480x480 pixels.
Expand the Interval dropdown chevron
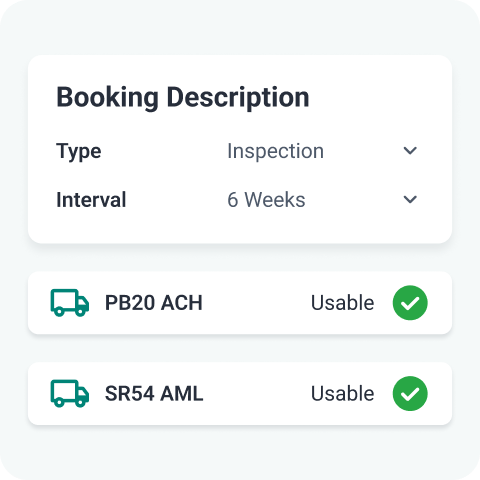[410, 199]
